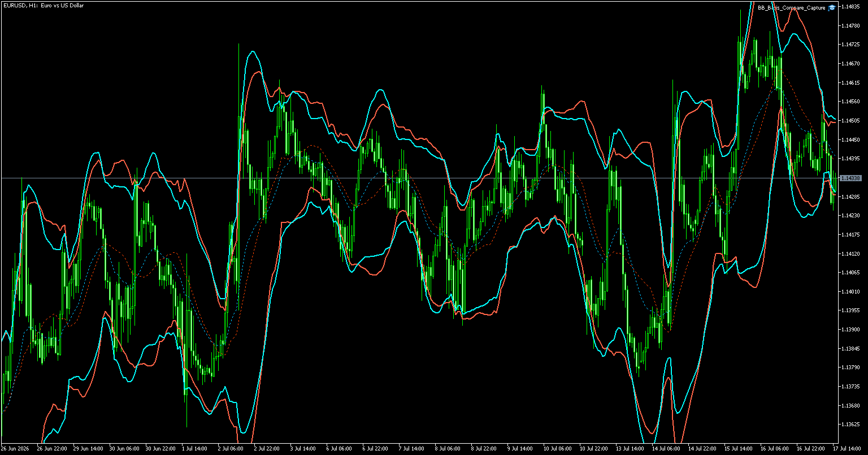Click the 1.13680 price scale label
The width and height of the screenshot is (868, 455).
coord(850,405)
